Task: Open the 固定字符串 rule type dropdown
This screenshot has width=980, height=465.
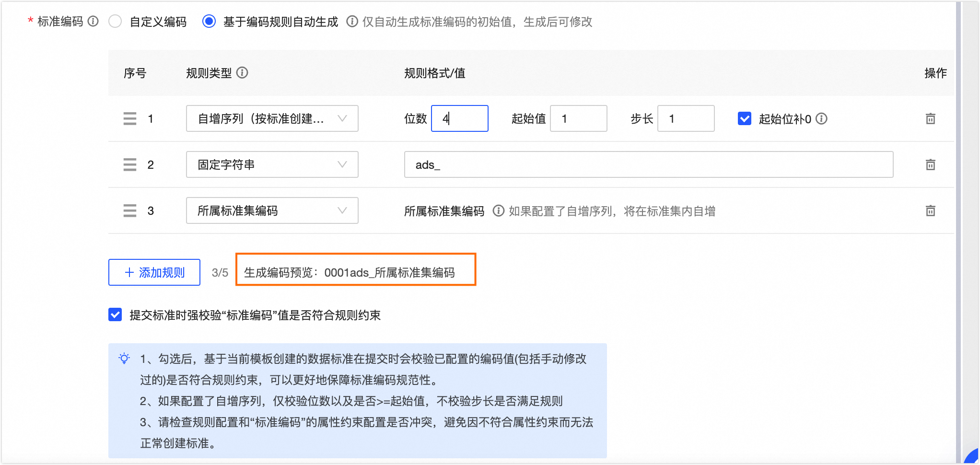Action: point(272,164)
